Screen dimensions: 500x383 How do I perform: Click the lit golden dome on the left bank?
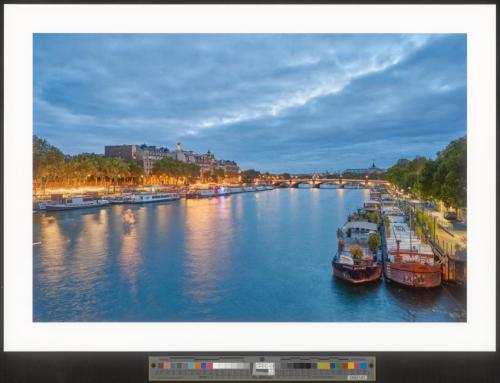tap(179, 146)
